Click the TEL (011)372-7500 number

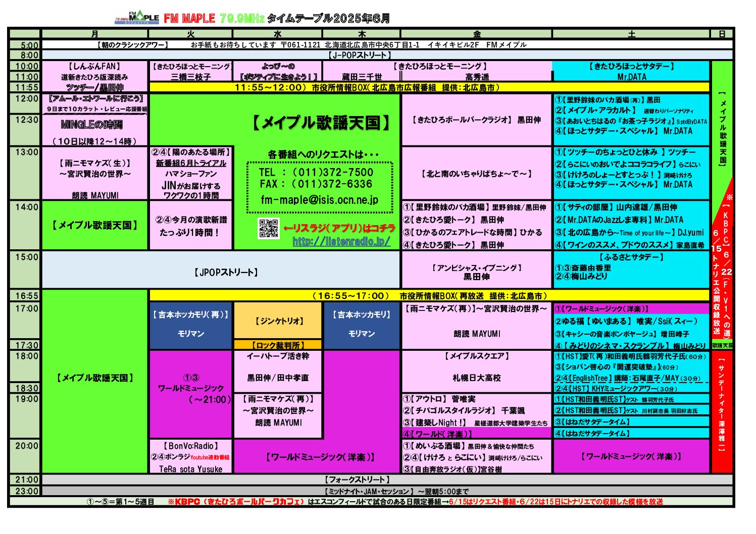click(x=316, y=172)
